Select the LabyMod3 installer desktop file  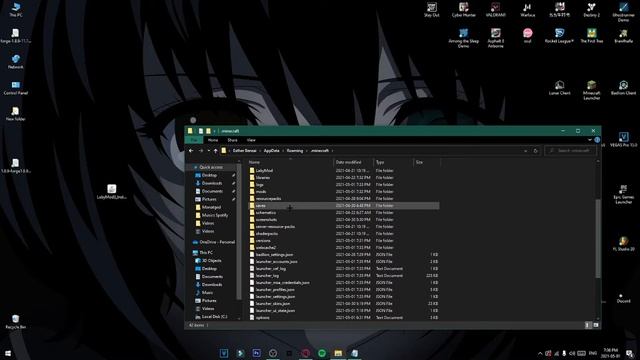[x=111, y=192]
